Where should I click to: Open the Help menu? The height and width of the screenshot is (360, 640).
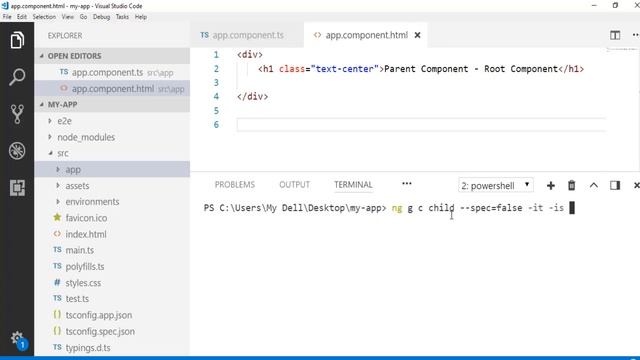(141, 17)
